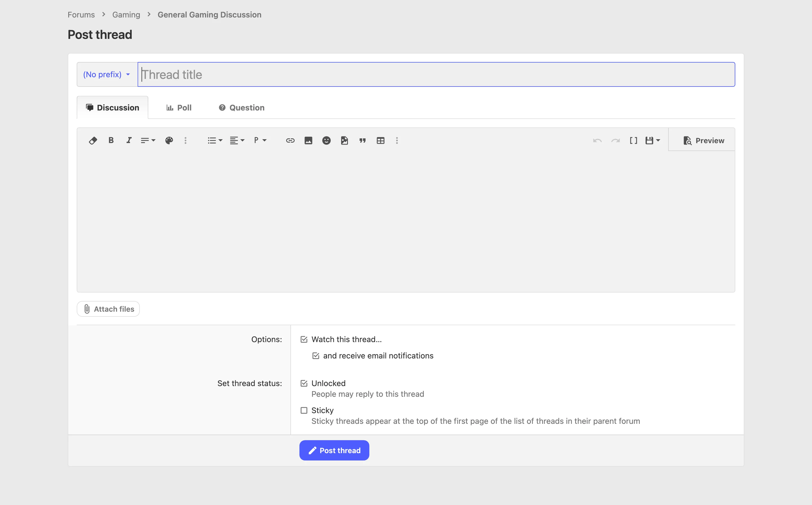Toggle BB code mode brackets icon

pos(633,141)
